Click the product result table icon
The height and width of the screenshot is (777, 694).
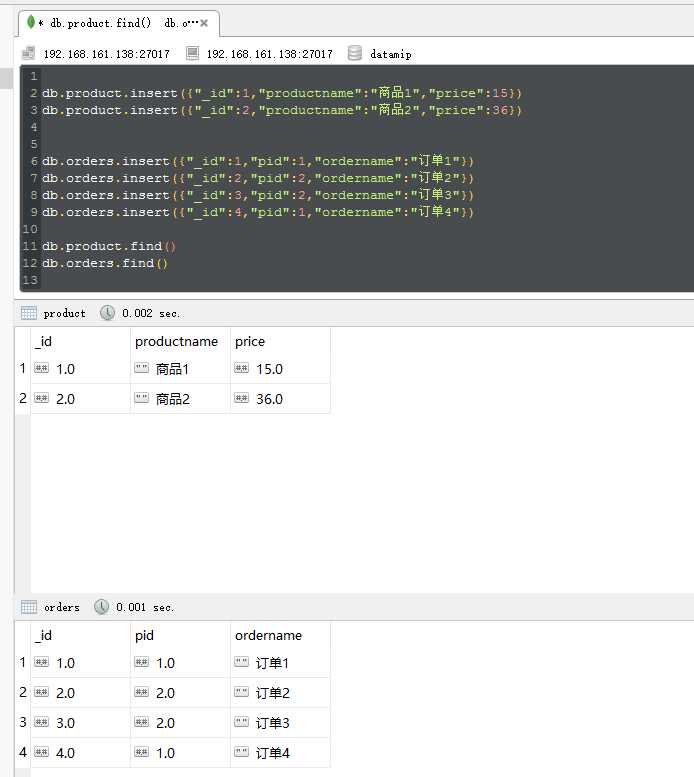tap(29, 313)
